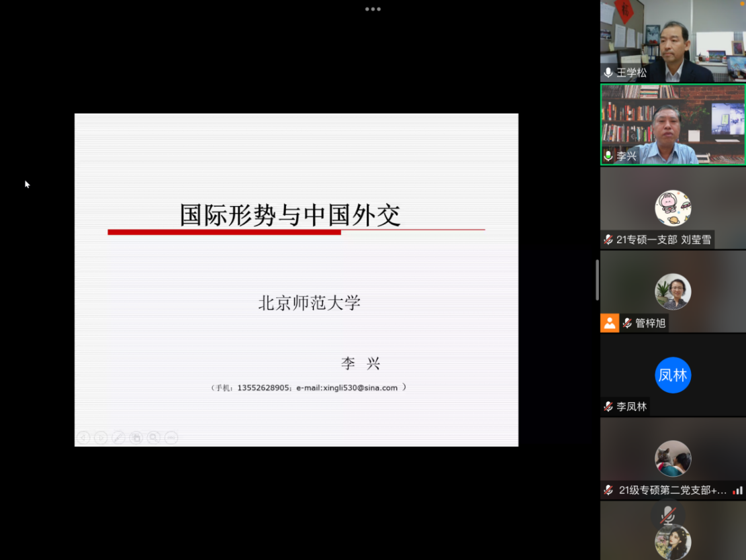Click the large muted microphone overlay icon
This screenshot has width=746, height=560.
(667, 515)
